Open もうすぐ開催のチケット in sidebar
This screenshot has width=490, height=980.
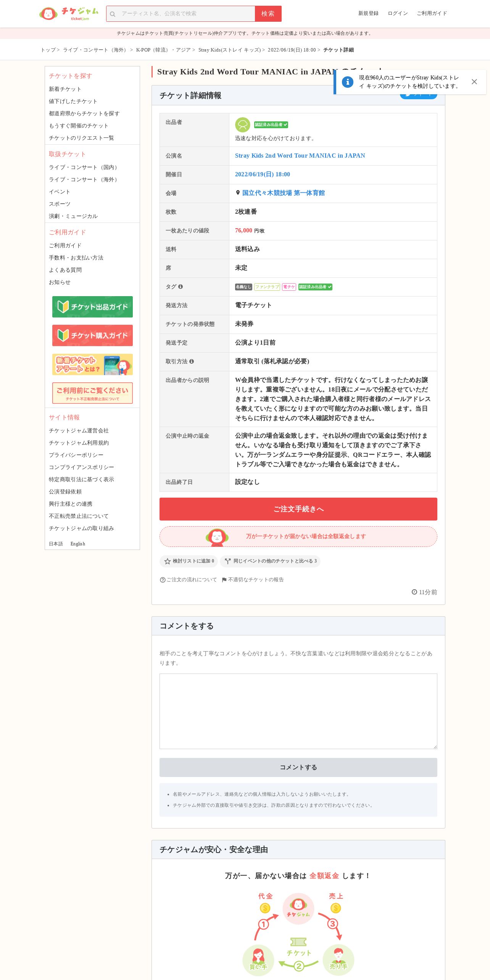tap(79, 126)
